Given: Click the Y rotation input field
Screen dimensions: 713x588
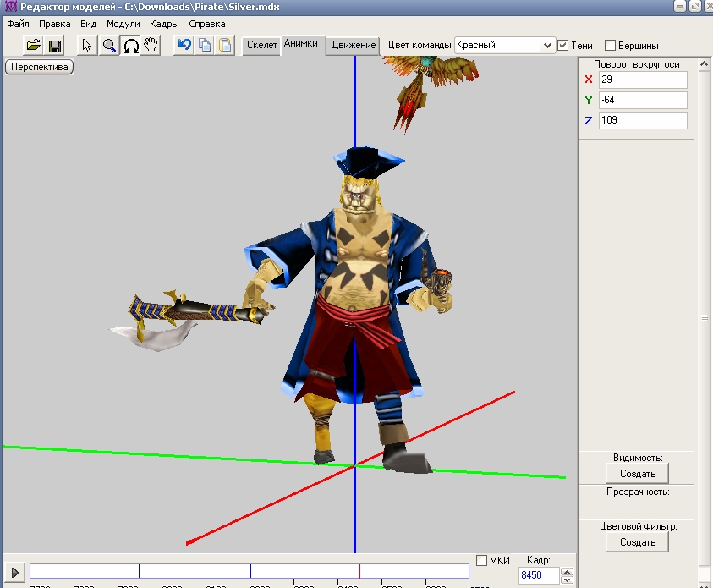Looking at the screenshot, I should 643,100.
